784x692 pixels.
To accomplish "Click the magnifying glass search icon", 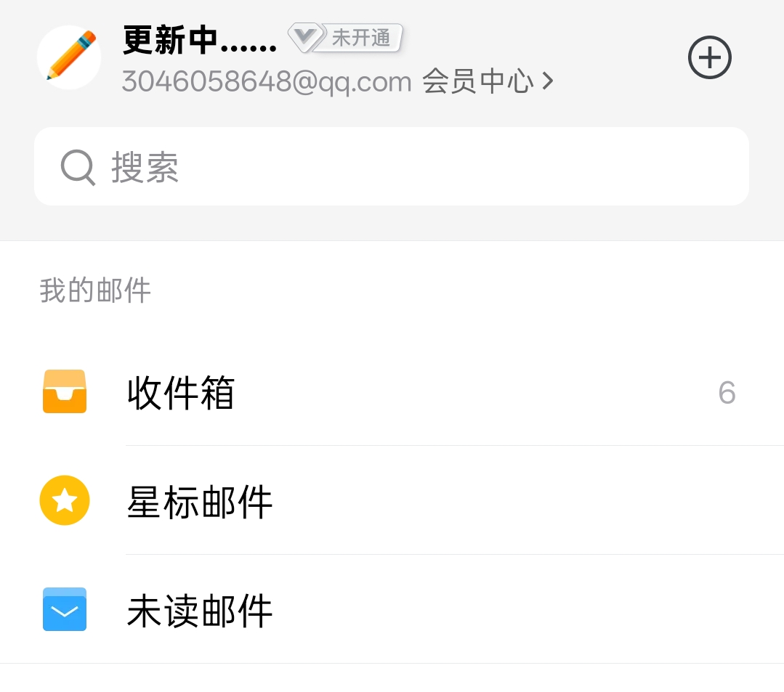I will click(x=78, y=168).
